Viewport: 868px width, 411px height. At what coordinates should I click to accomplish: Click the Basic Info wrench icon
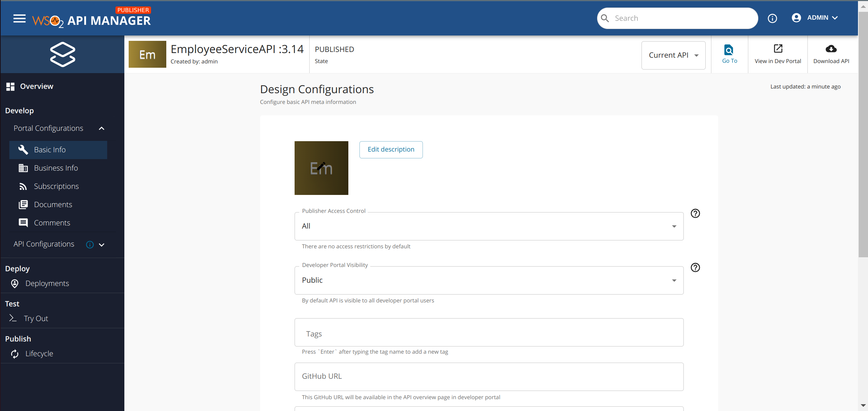point(23,150)
